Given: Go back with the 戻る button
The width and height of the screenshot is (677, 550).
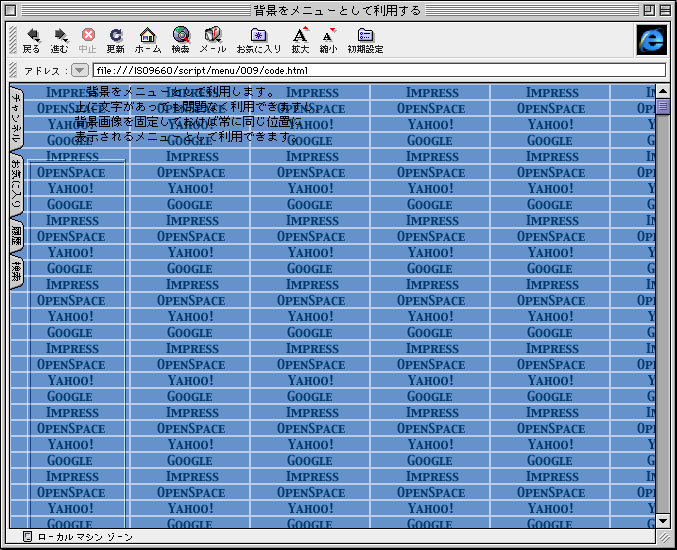Looking at the screenshot, I should (x=32, y=41).
